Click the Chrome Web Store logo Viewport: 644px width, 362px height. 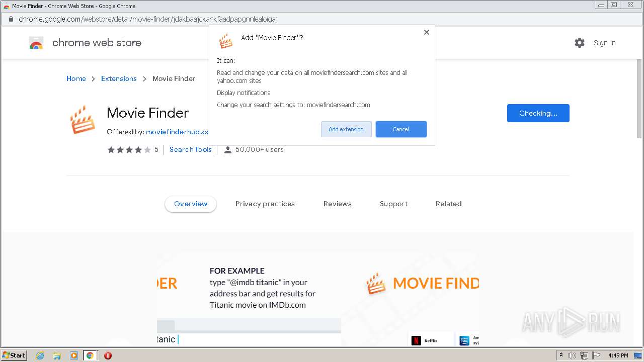click(x=36, y=43)
